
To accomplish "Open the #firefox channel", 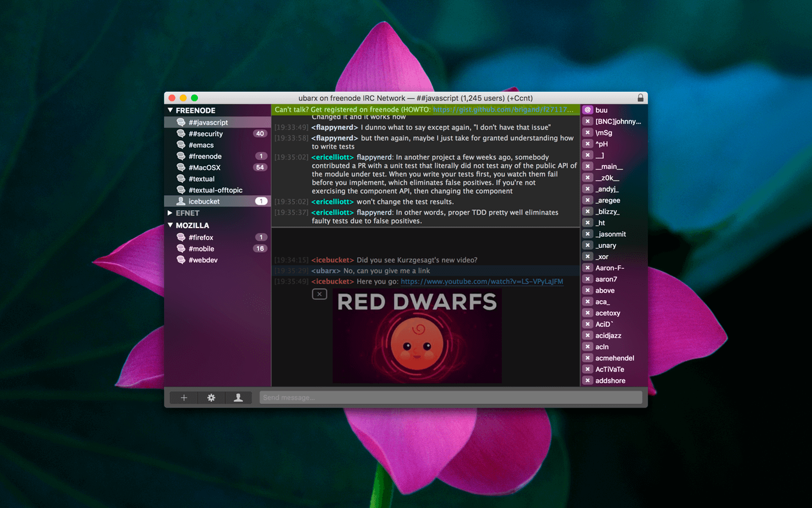I will [x=201, y=238].
